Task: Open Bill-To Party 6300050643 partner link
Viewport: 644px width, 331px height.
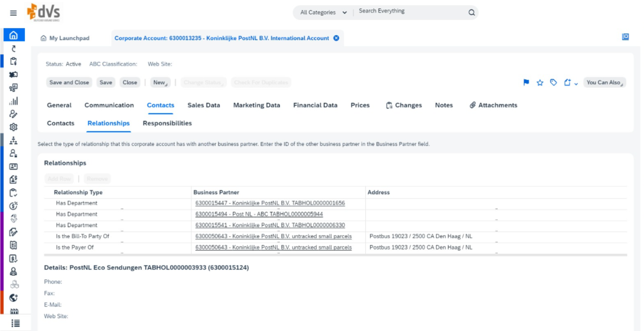Action: pyautogui.click(x=274, y=236)
